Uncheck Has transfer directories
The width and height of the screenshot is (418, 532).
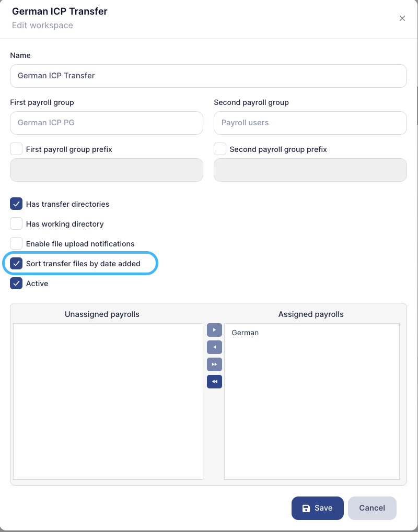pyautogui.click(x=16, y=204)
